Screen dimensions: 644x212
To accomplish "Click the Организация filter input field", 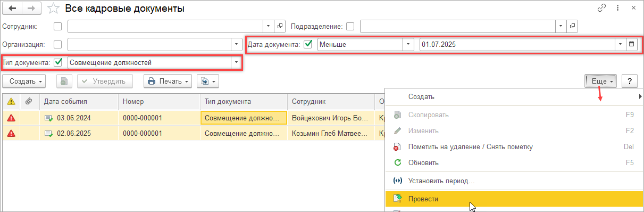I will pyautogui.click(x=149, y=44).
